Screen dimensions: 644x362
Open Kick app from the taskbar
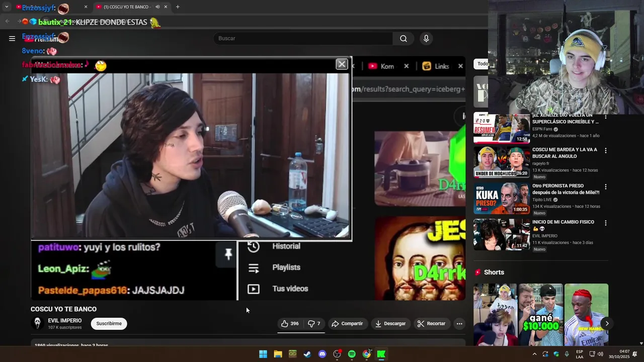381,354
